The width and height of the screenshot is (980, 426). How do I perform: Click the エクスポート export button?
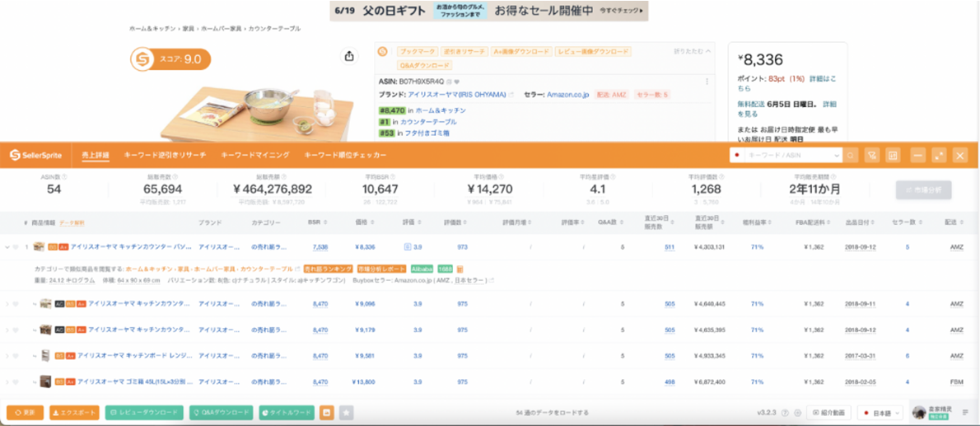click(74, 413)
